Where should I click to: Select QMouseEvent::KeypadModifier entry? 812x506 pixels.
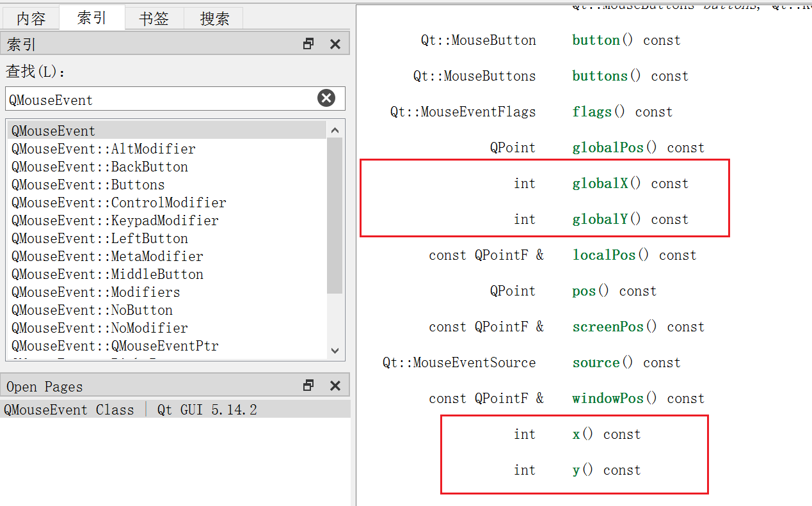(x=115, y=220)
